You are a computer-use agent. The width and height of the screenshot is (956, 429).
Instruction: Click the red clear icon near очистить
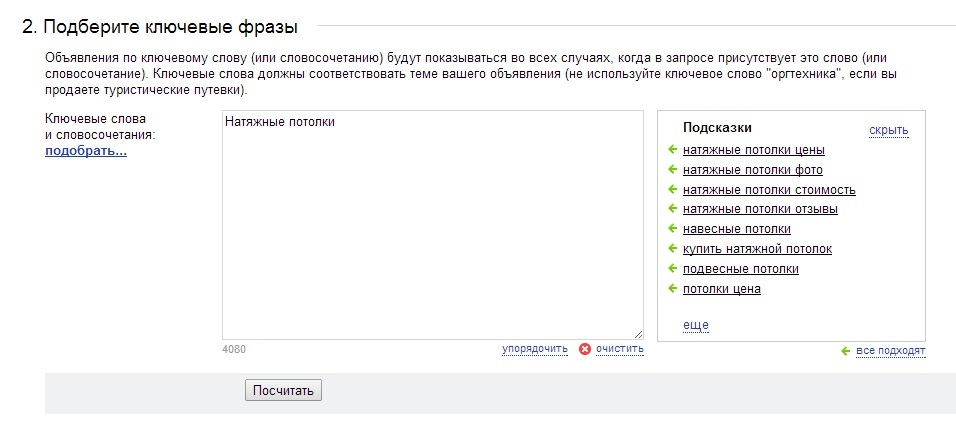point(585,349)
